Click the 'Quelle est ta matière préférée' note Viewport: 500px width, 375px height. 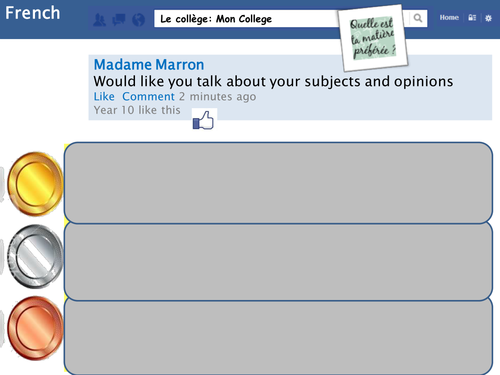[x=373, y=38]
